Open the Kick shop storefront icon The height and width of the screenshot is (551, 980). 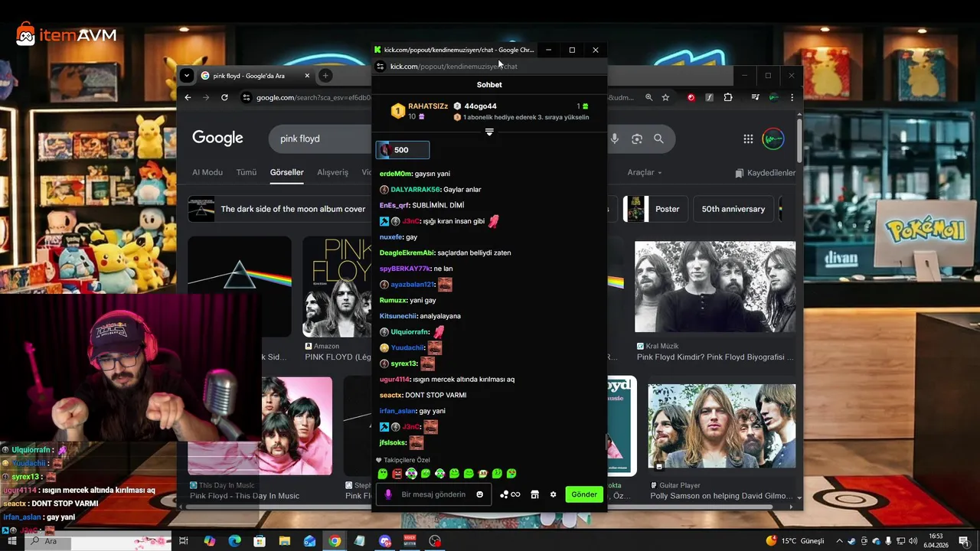[x=535, y=494]
